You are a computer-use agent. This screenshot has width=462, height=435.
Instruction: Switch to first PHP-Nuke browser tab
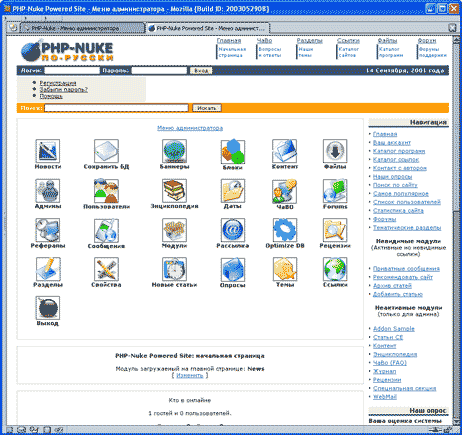(x=82, y=28)
